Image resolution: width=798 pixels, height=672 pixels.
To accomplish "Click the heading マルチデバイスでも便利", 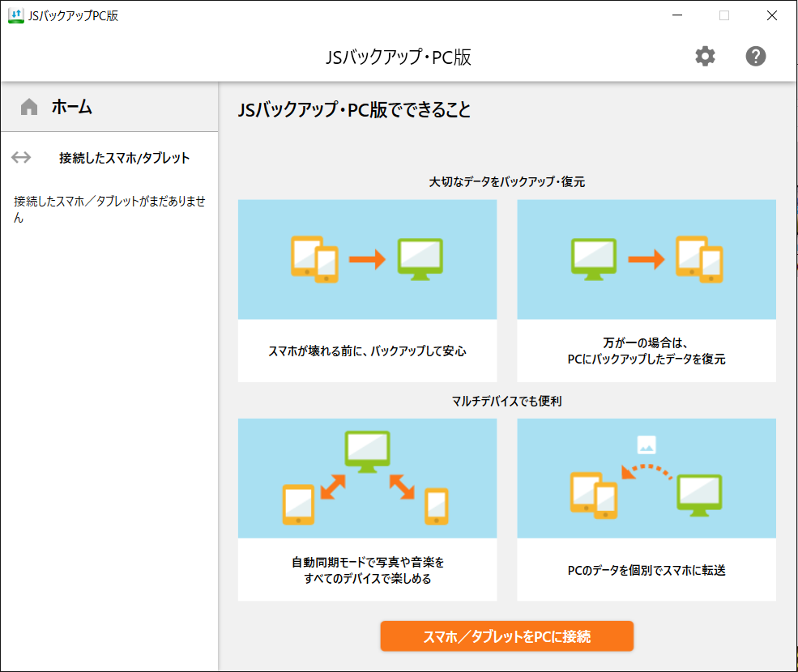I will (x=507, y=401).
